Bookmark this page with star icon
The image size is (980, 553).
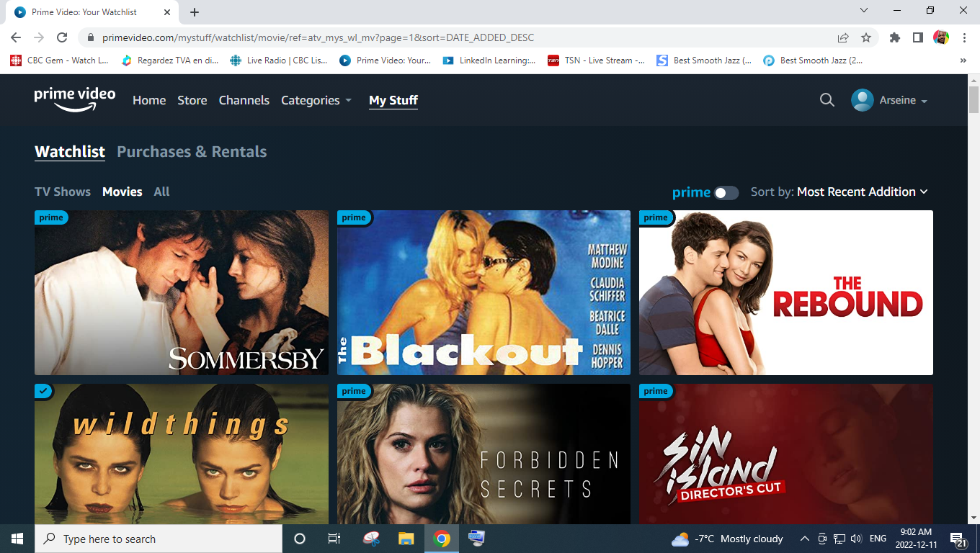point(866,37)
